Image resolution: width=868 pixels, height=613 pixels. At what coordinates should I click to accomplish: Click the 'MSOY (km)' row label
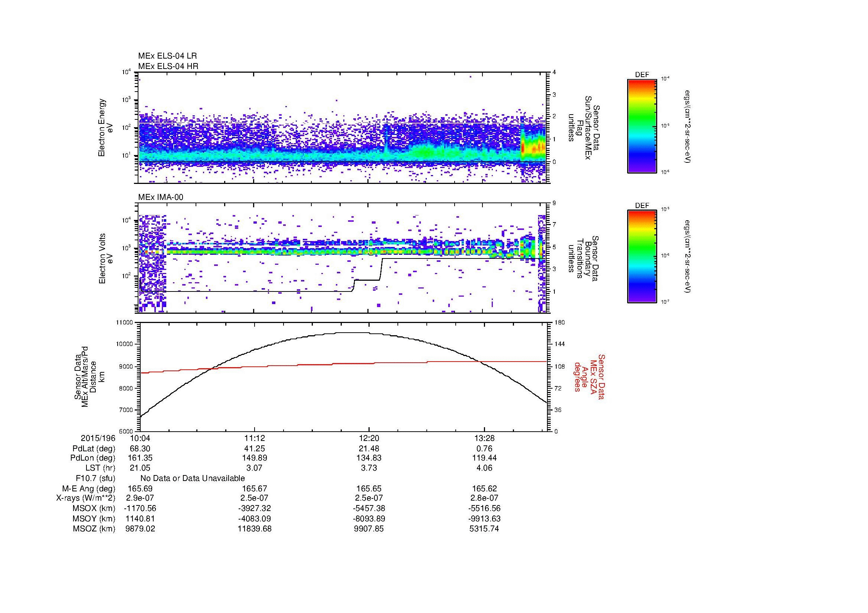pyautogui.click(x=94, y=518)
